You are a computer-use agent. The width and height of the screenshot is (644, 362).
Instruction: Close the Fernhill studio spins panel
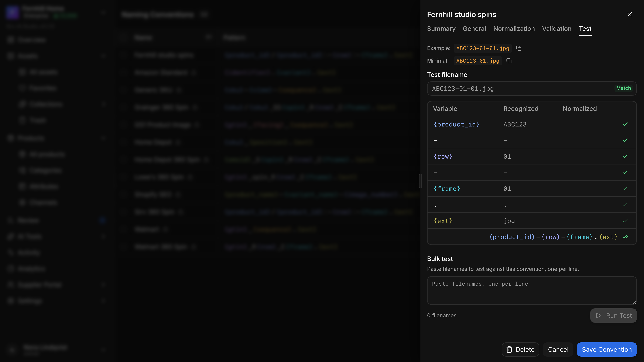[x=630, y=14]
